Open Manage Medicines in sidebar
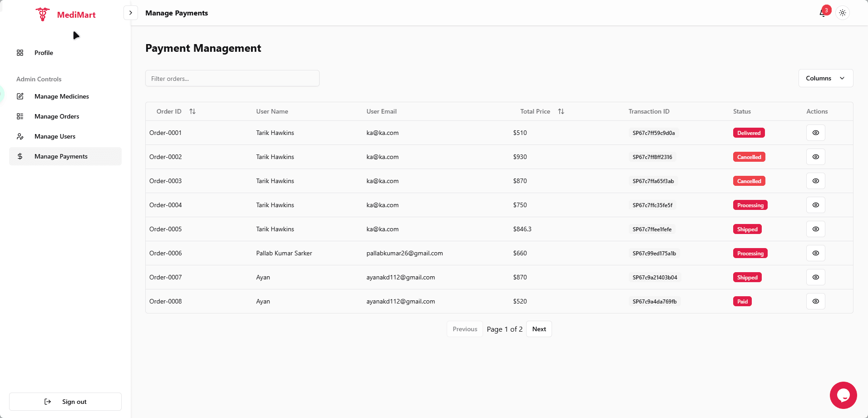 (x=62, y=96)
